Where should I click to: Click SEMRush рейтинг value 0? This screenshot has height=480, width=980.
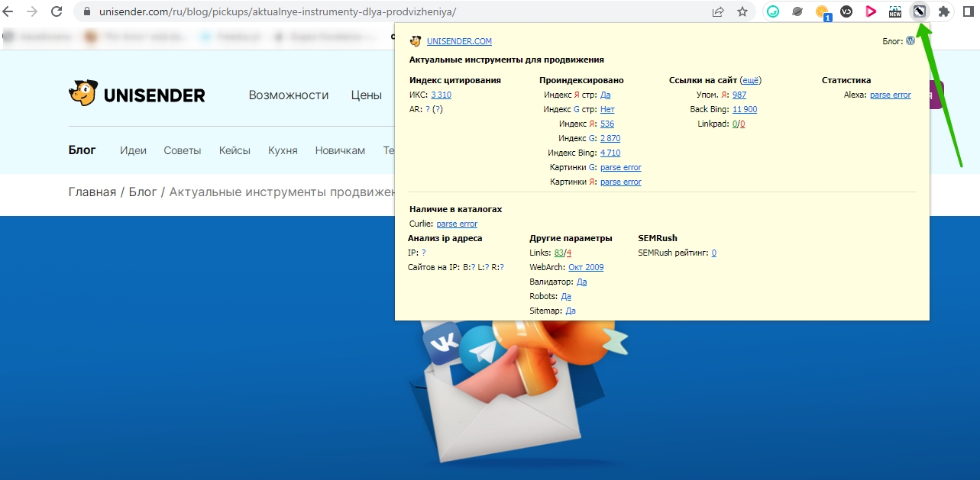pyautogui.click(x=714, y=253)
